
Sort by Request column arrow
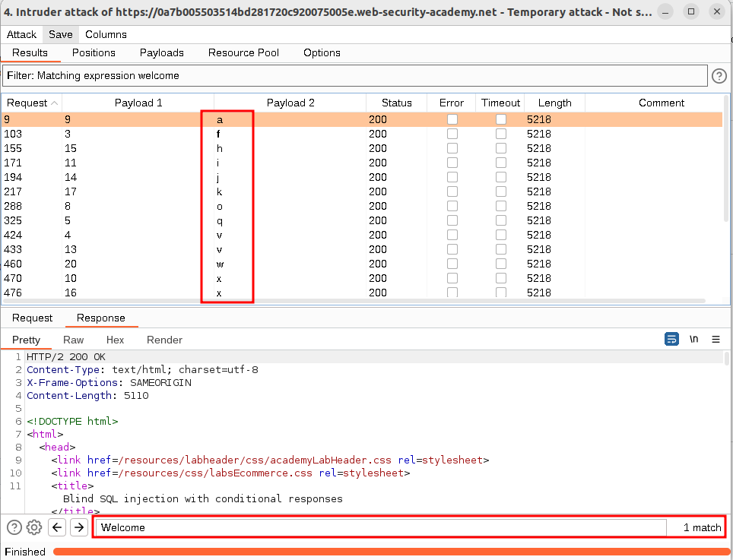[x=55, y=103]
